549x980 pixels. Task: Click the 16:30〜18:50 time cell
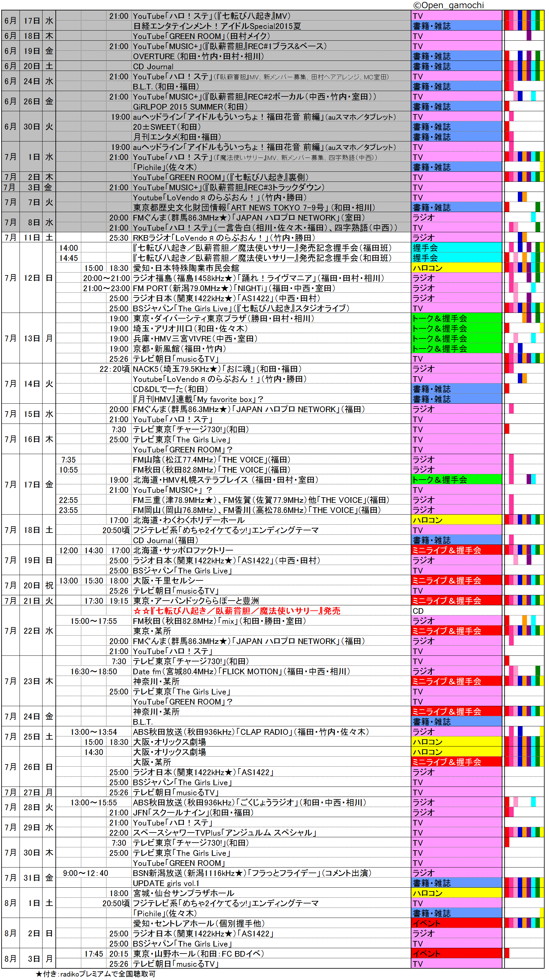pos(94,672)
